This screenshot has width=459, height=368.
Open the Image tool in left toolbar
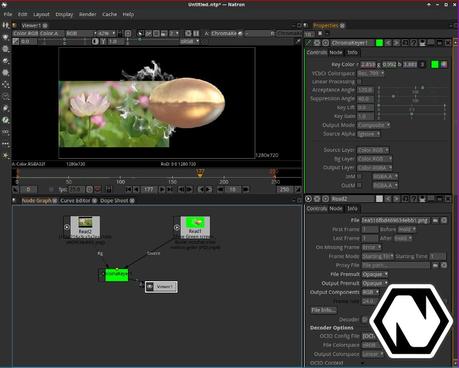pos(5,25)
